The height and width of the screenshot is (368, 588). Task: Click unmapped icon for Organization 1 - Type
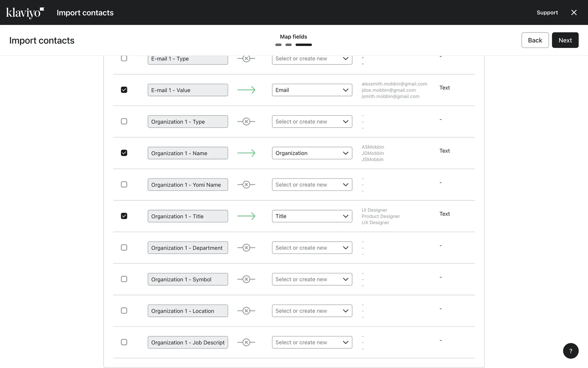(246, 122)
